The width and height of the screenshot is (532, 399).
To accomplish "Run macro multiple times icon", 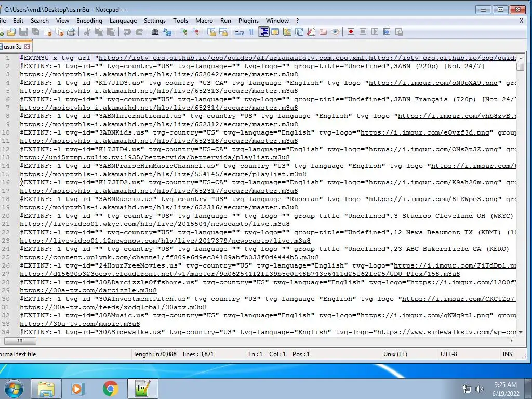I will (x=387, y=32).
